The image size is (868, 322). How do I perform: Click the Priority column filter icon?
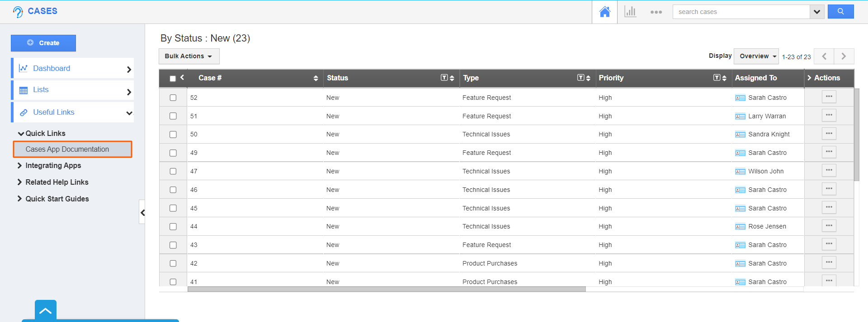point(717,78)
